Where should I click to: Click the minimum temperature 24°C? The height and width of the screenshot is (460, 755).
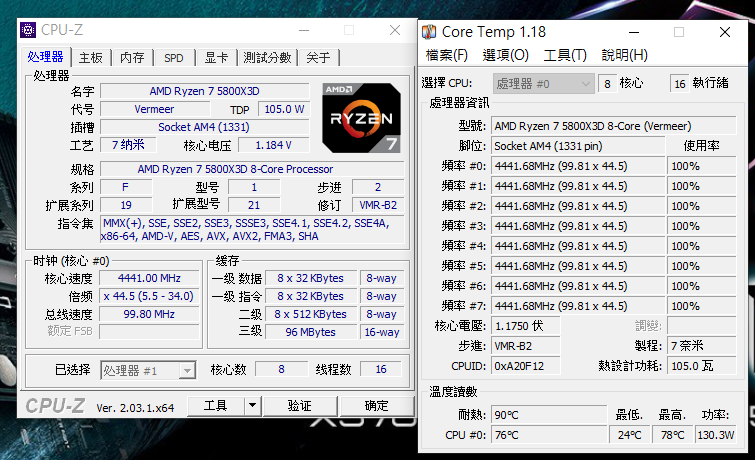coord(630,435)
